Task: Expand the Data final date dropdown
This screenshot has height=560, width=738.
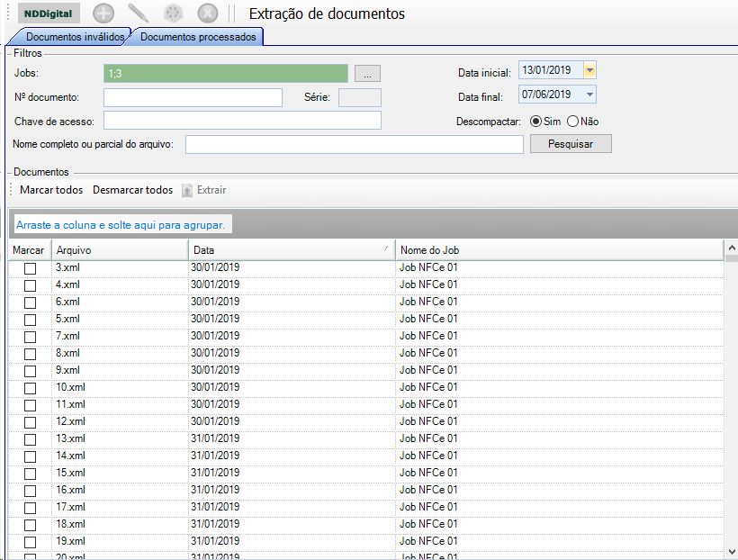Action: point(589,95)
